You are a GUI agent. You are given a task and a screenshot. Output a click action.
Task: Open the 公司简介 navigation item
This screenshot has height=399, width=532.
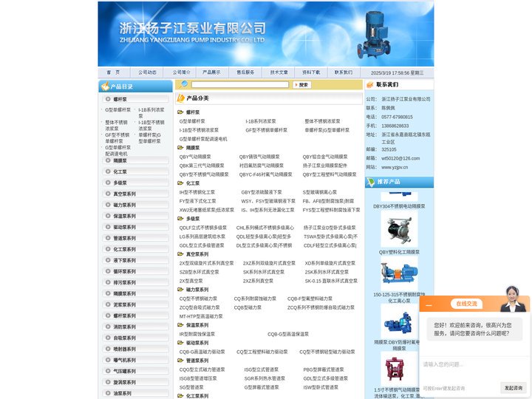[181, 72]
